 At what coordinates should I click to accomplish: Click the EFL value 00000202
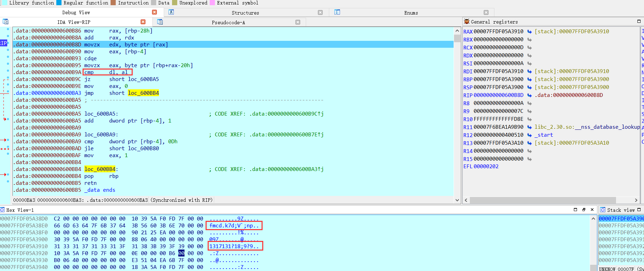486,166
